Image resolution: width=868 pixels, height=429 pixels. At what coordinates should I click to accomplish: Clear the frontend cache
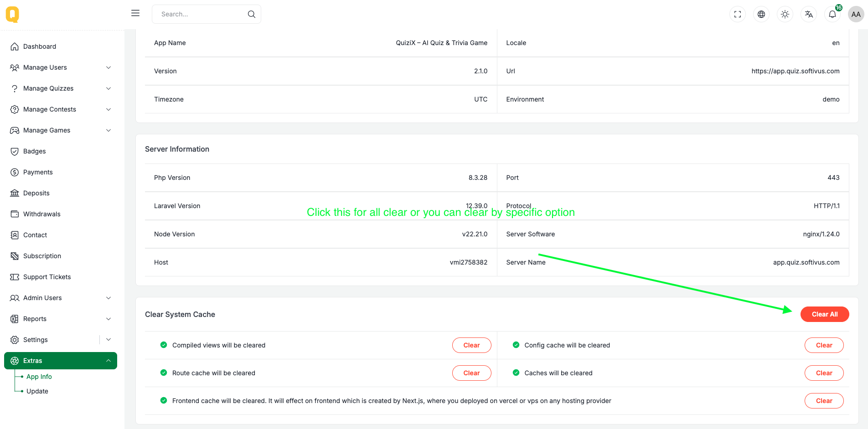[x=824, y=401]
